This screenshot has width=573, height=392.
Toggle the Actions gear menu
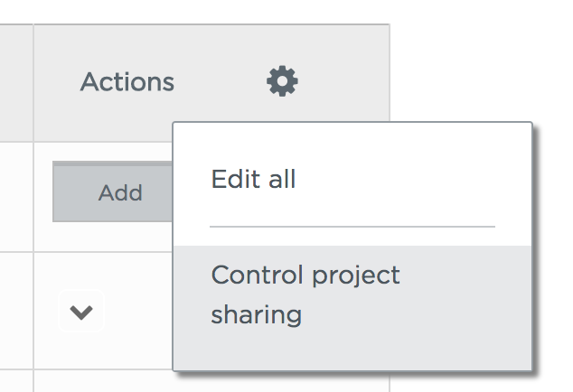(282, 81)
